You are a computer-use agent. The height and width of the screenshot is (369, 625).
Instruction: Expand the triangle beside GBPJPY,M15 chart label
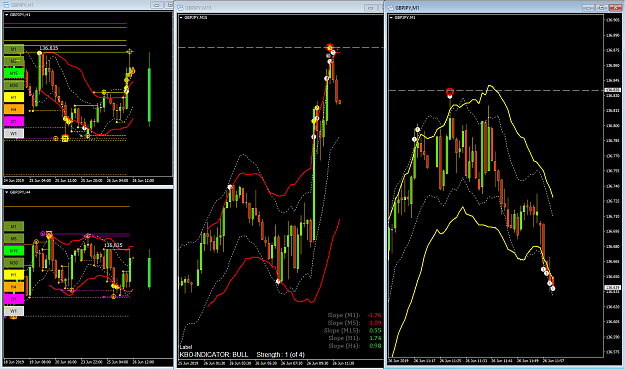[181, 18]
